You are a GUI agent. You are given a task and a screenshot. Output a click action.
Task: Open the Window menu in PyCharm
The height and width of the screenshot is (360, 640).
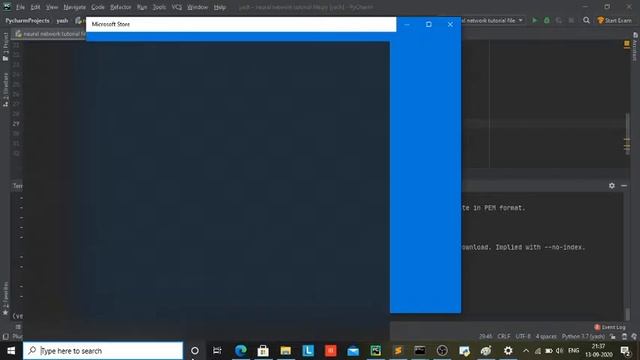click(198, 7)
